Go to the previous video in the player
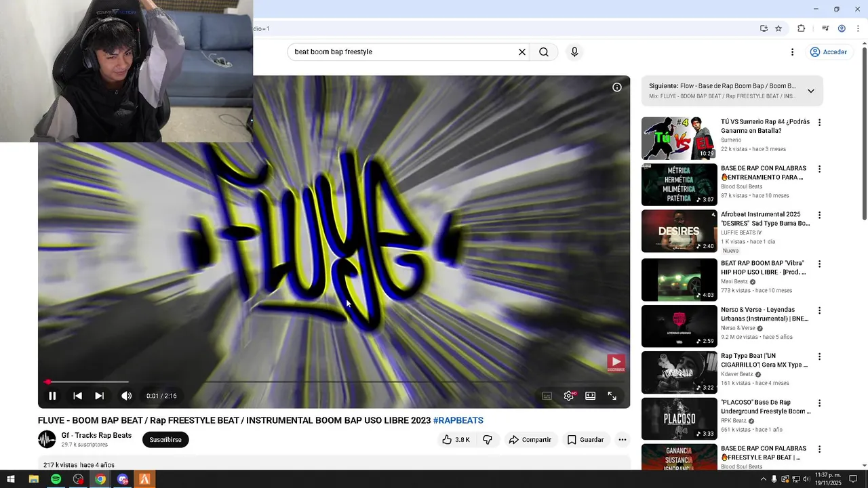The width and height of the screenshot is (868, 488). click(x=77, y=396)
